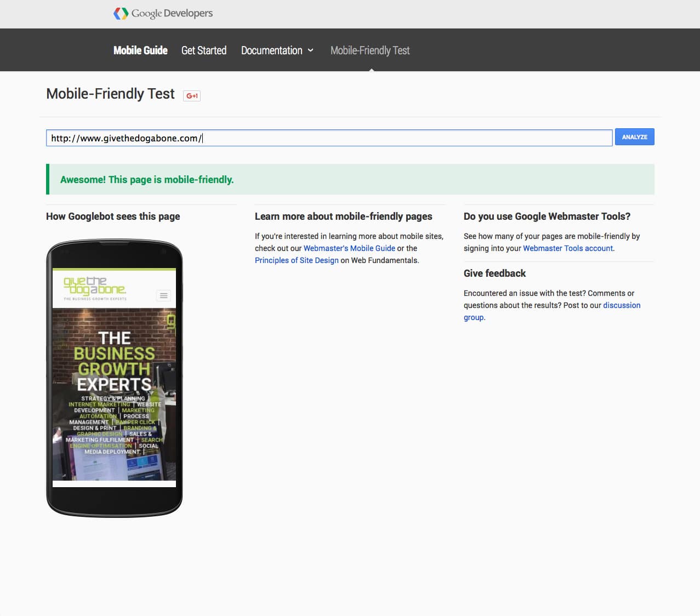Visit the discussion group link
The height and width of the screenshot is (616, 700).
pyautogui.click(x=621, y=305)
